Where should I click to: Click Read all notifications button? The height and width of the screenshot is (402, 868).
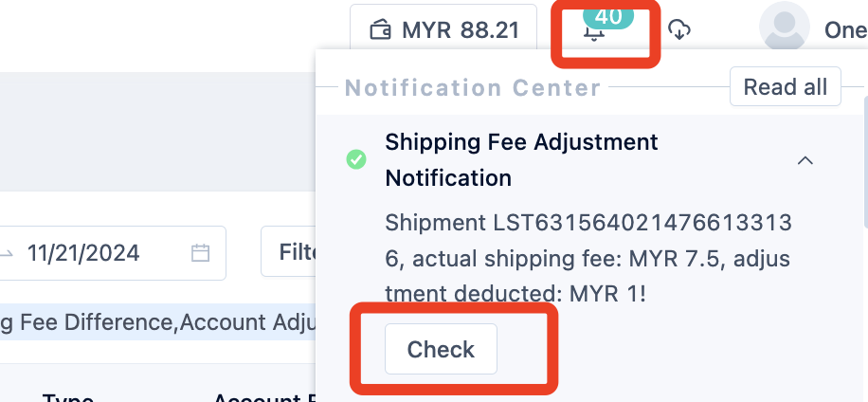[x=785, y=86]
